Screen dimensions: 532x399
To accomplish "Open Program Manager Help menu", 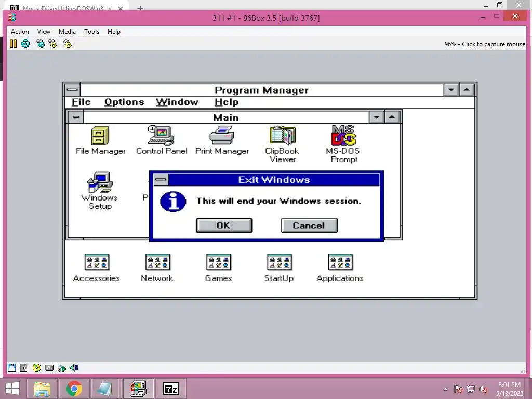I will coord(227,102).
